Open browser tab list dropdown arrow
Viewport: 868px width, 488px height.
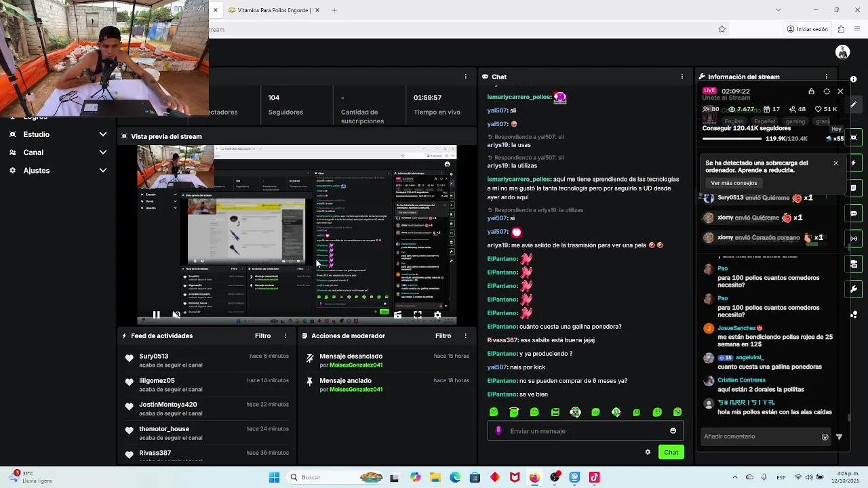[778, 9]
